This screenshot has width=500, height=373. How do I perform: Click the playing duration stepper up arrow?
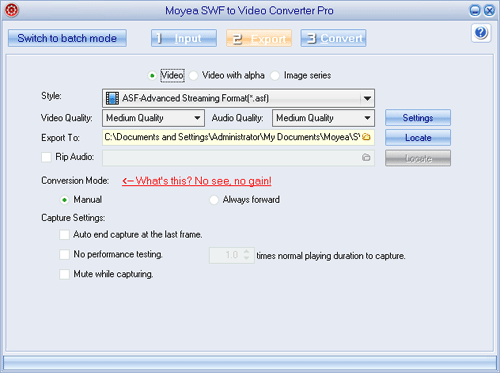pyautogui.click(x=246, y=252)
